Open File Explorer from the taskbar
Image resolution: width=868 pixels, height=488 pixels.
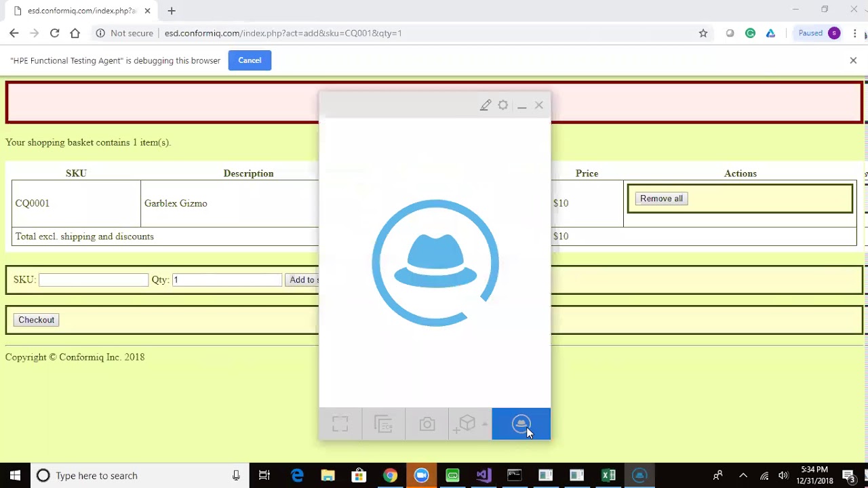click(328, 475)
